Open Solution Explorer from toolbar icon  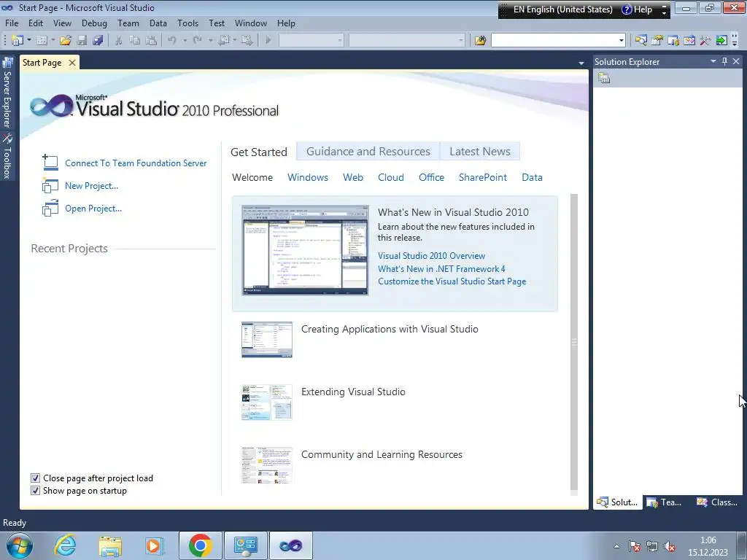pyautogui.click(x=640, y=41)
